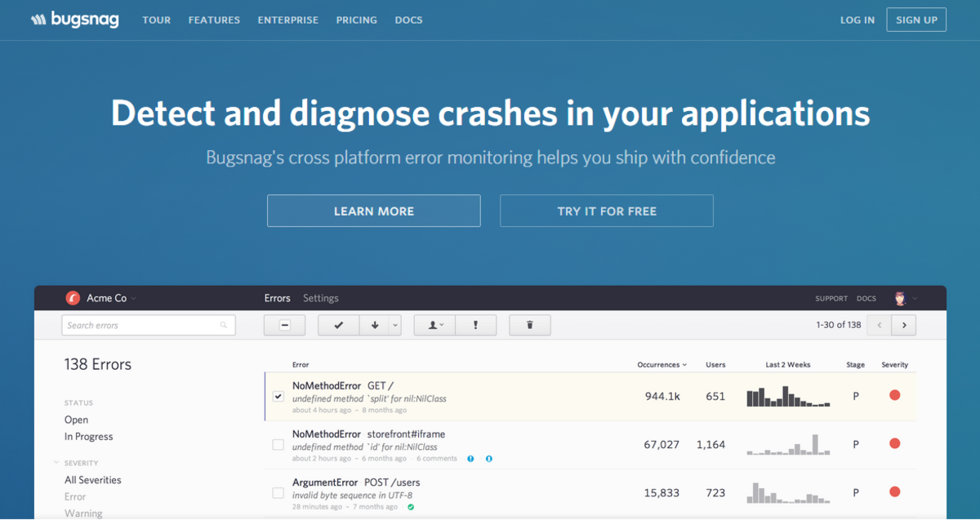
Task: Open Docs link in dashboard header
Action: [866, 299]
